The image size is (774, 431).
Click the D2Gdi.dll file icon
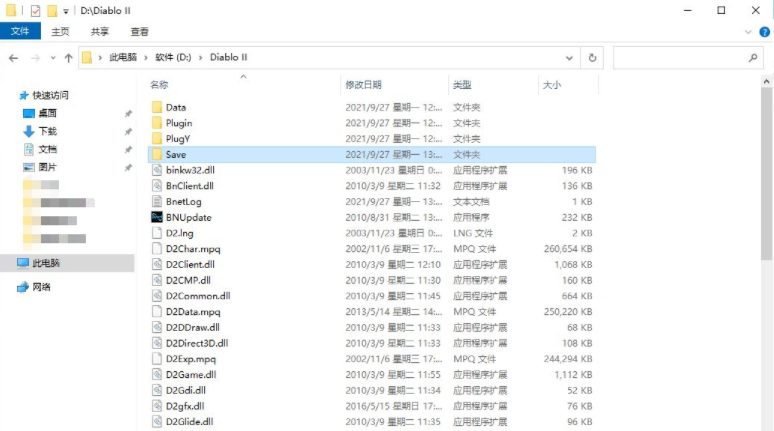point(157,391)
